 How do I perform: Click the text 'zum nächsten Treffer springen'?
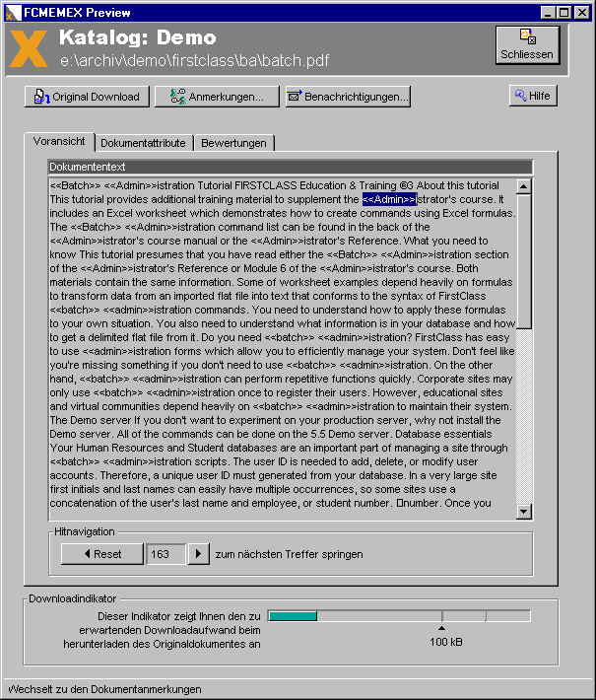[x=289, y=554]
